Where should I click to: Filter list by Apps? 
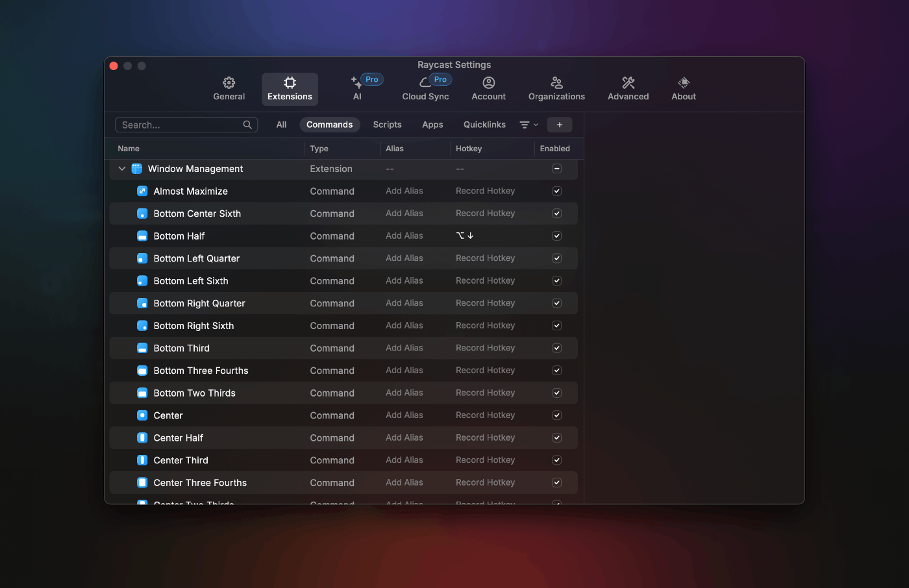click(x=432, y=125)
